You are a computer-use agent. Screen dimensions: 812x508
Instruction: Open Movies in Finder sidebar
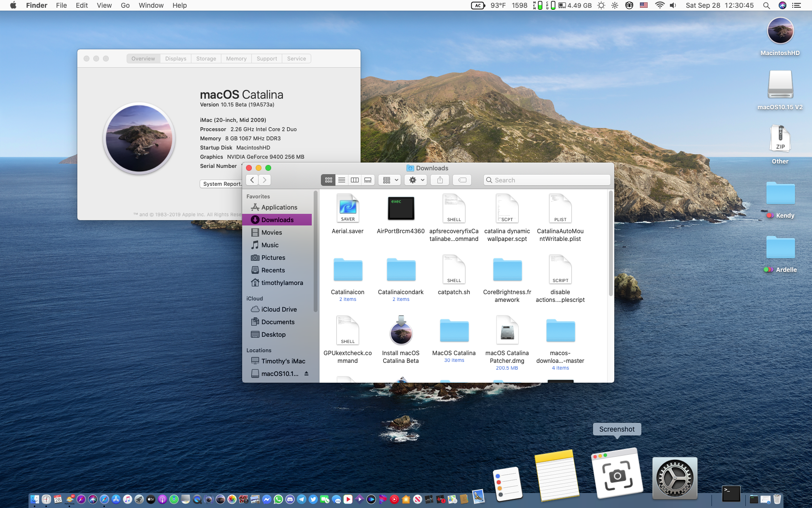[x=277, y=232]
